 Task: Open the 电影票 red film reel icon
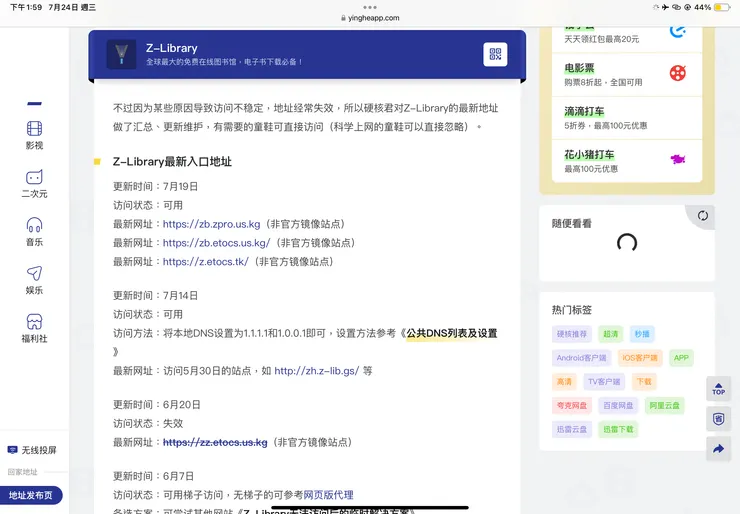[678, 73]
